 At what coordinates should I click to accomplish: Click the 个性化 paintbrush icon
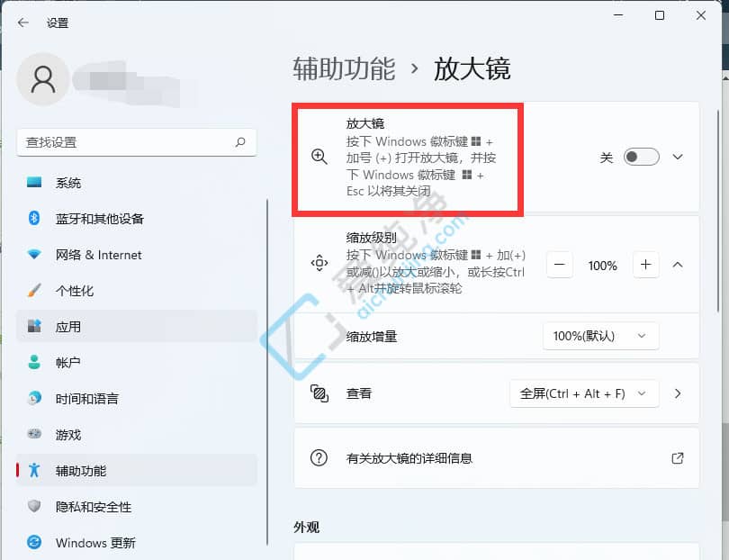(34, 290)
